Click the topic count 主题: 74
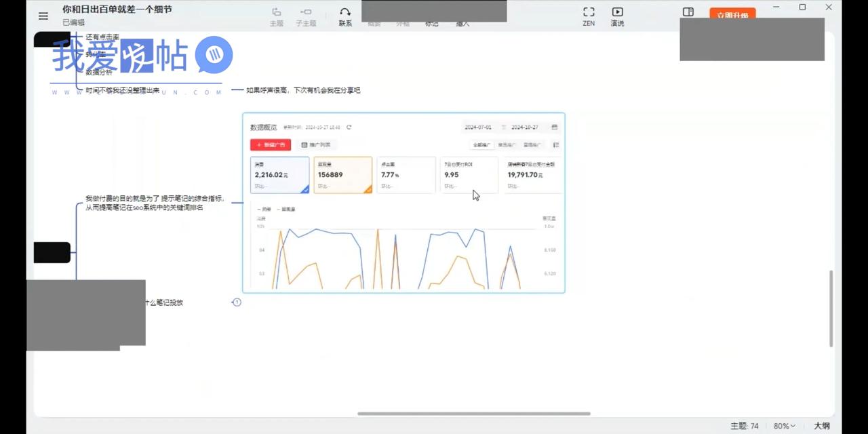 pyautogui.click(x=744, y=426)
